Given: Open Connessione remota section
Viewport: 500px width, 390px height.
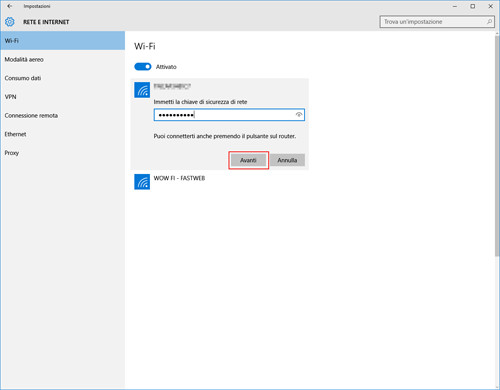Looking at the screenshot, I should click(63, 115).
